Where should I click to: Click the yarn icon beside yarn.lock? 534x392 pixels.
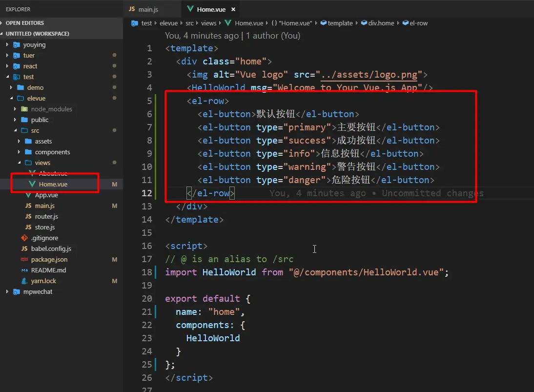tap(24, 281)
